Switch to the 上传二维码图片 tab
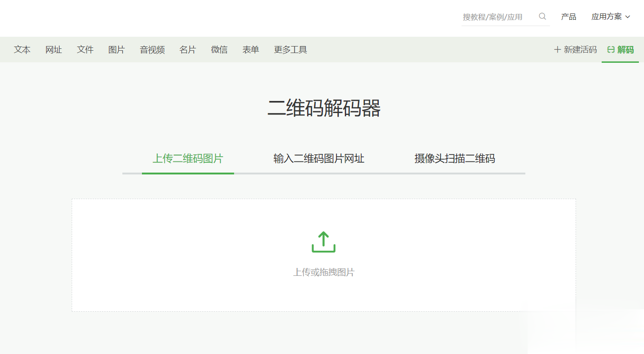Image resolution: width=644 pixels, height=354 pixels. 188,159
